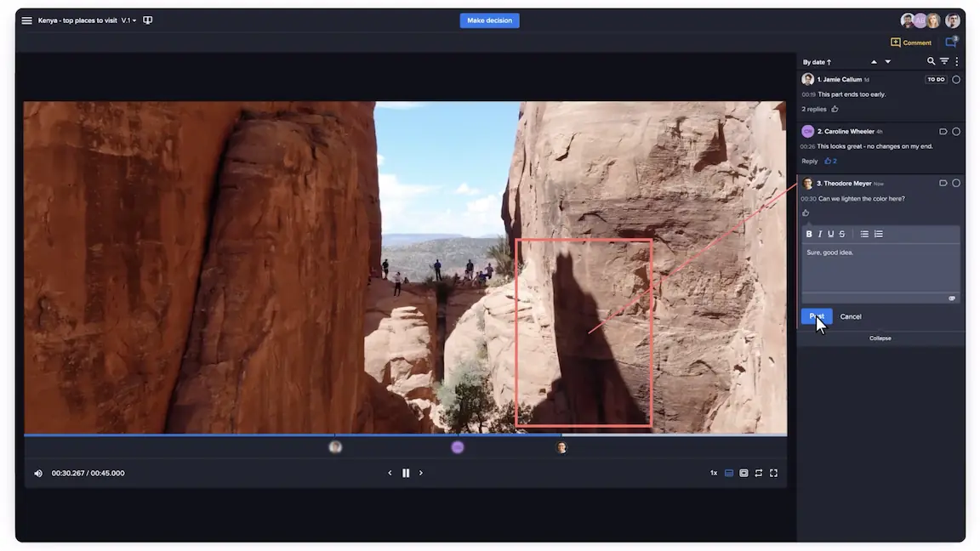Enter fullscreen video mode
Screen dimensions: 980x551
point(773,473)
